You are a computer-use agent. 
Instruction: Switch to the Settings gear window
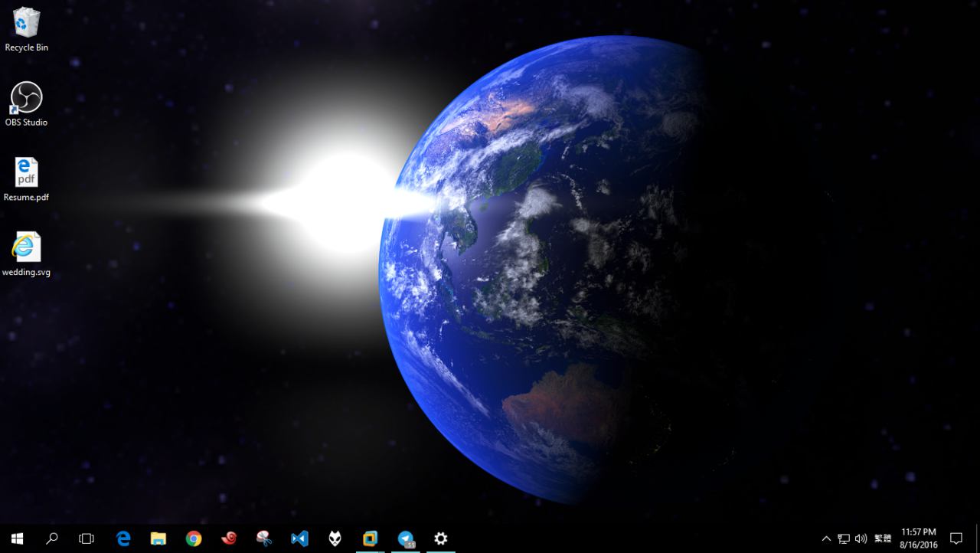441,538
